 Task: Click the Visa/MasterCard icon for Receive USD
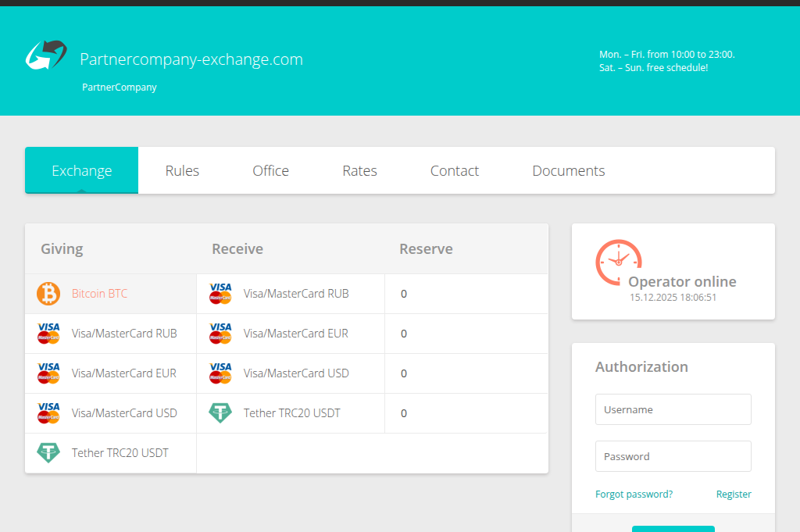(x=220, y=373)
